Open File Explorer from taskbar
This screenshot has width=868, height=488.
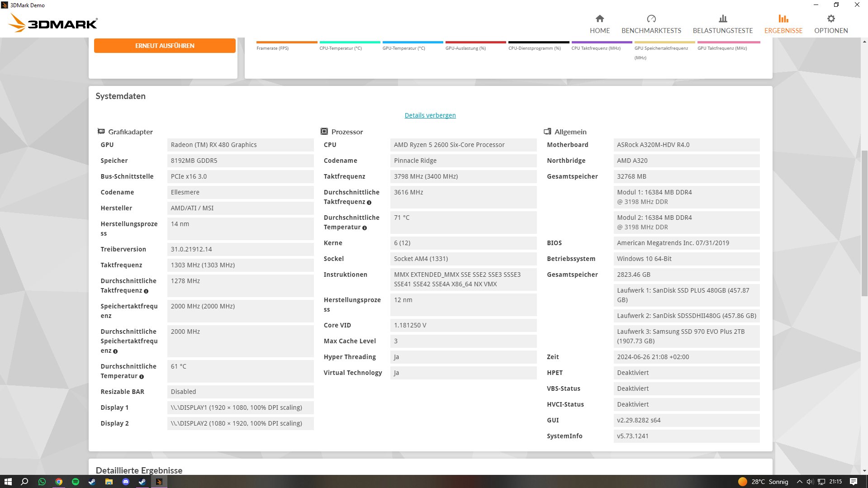point(109,482)
